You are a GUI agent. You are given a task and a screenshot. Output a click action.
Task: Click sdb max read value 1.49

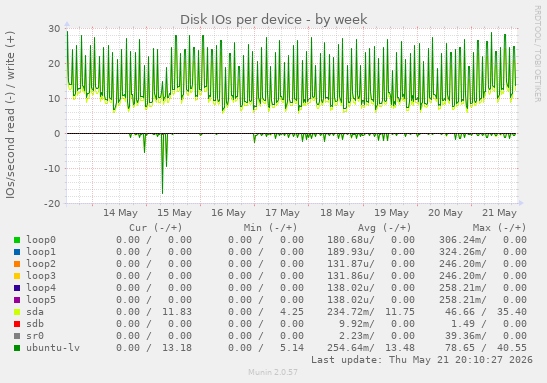pyautogui.click(x=463, y=324)
